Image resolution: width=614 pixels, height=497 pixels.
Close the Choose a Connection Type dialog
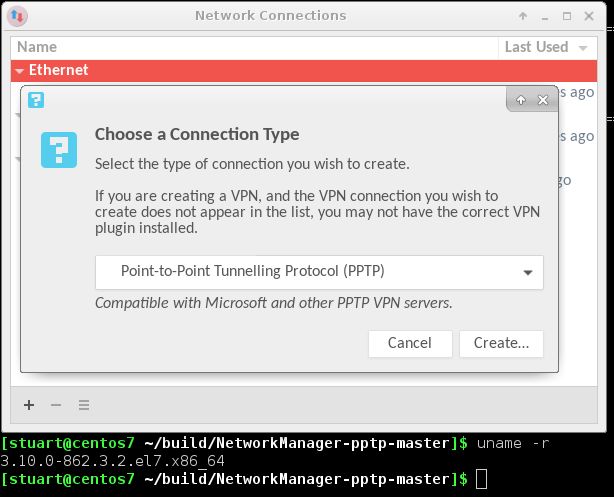click(543, 100)
